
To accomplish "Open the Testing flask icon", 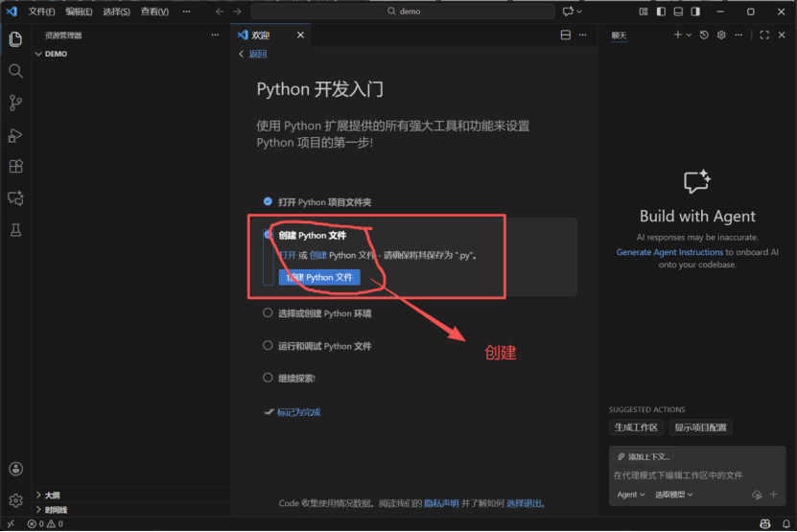I will [x=15, y=230].
